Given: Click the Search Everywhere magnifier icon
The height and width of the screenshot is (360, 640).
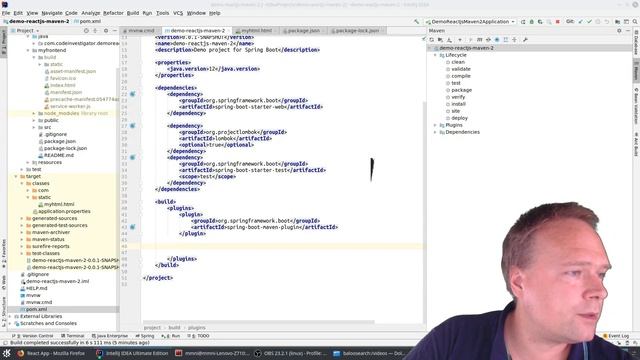Looking at the screenshot, I should [x=635, y=22].
